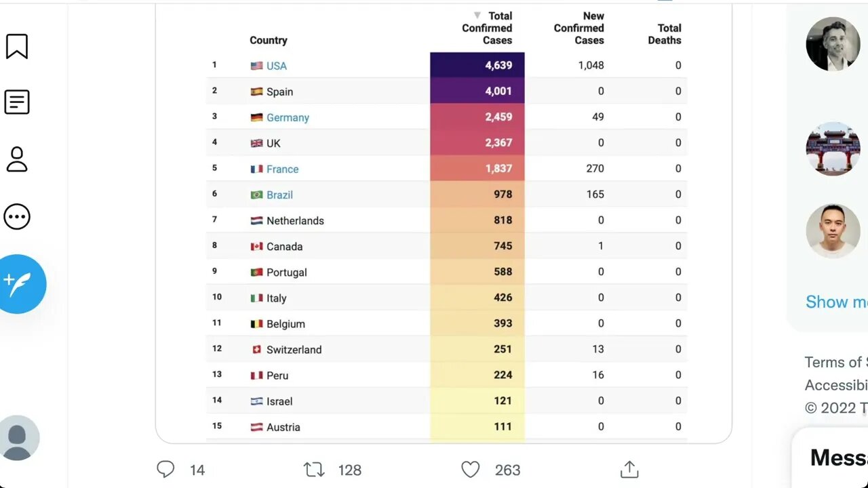The height and width of the screenshot is (488, 868).
Task: Go to Profile via person icon
Action: pyautogui.click(x=17, y=159)
